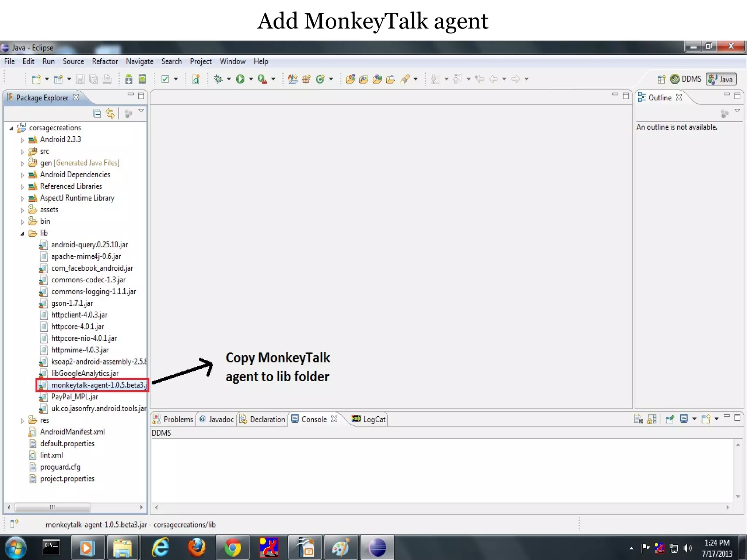Open the Refactor menu
This screenshot has width=747, height=560.
[105, 61]
